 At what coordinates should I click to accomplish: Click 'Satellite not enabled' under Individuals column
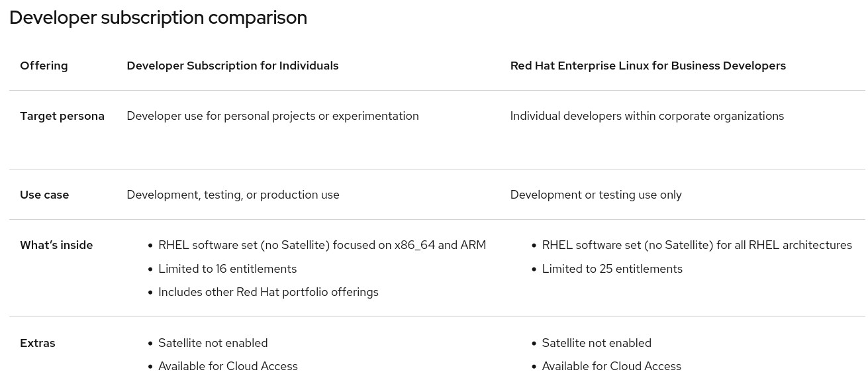click(x=213, y=343)
